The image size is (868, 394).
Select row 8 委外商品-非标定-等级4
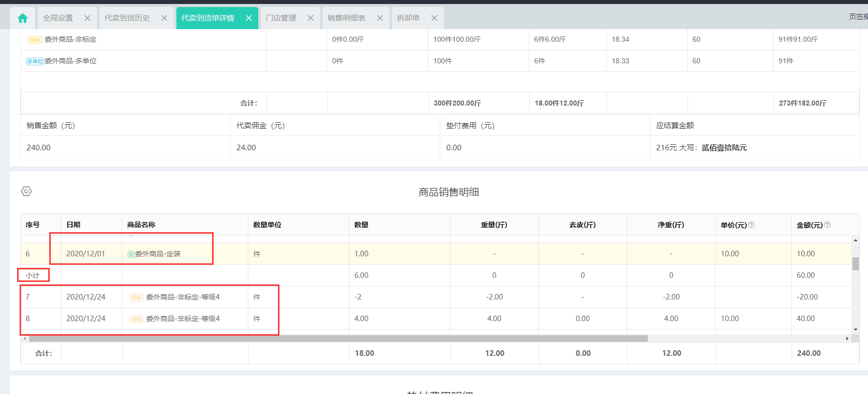point(183,319)
